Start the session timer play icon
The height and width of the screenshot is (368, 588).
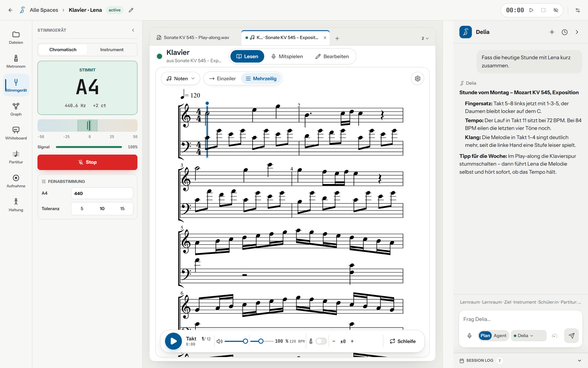pyautogui.click(x=531, y=10)
